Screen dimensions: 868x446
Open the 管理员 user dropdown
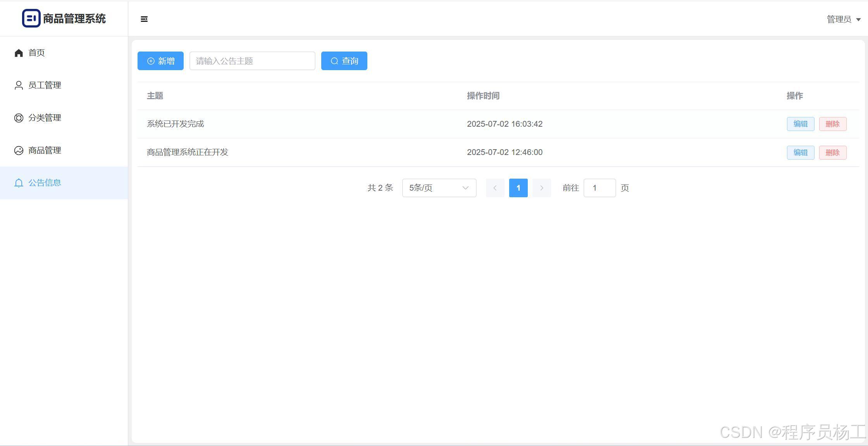pos(843,19)
